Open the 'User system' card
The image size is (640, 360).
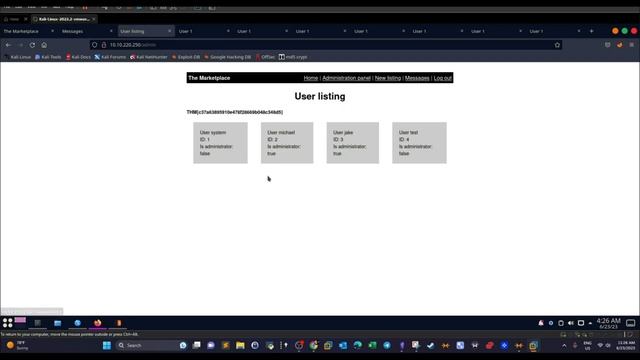[x=220, y=143]
